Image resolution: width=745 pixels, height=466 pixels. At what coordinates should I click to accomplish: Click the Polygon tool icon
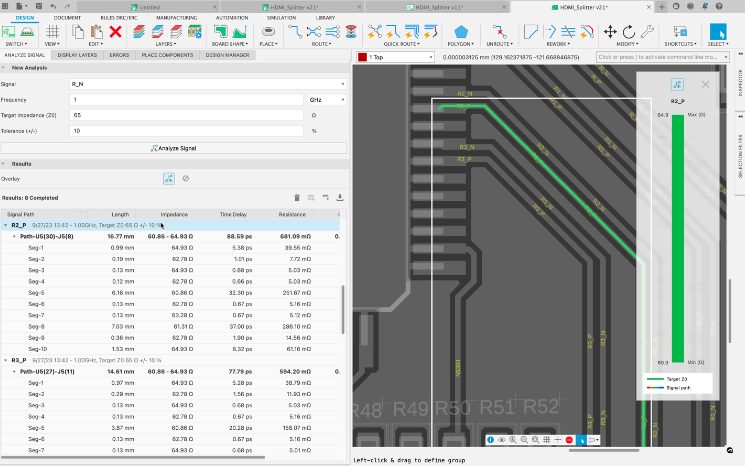[x=461, y=32]
